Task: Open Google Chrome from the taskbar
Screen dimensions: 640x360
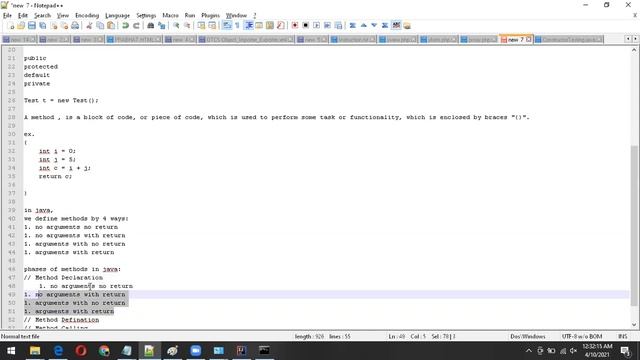Action: 104,351
